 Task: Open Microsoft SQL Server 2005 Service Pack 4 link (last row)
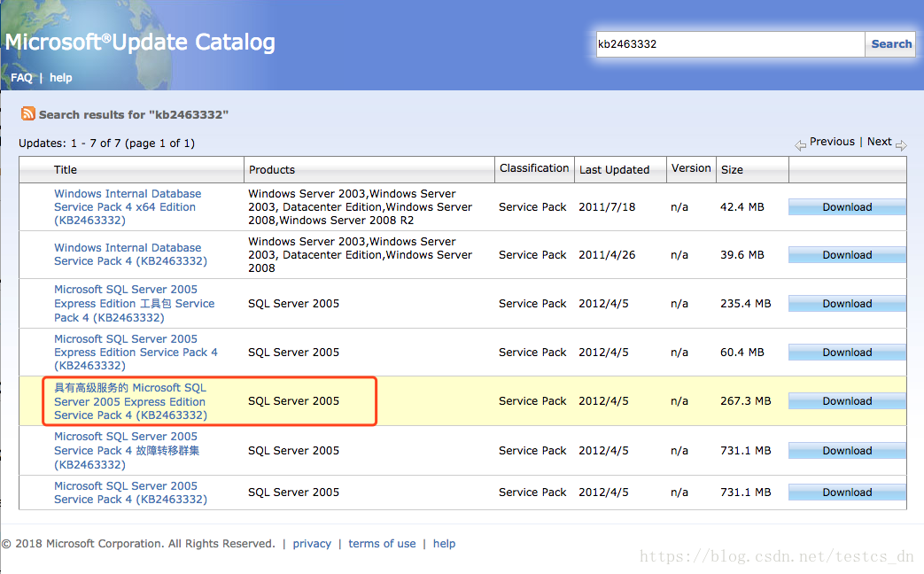(130, 493)
